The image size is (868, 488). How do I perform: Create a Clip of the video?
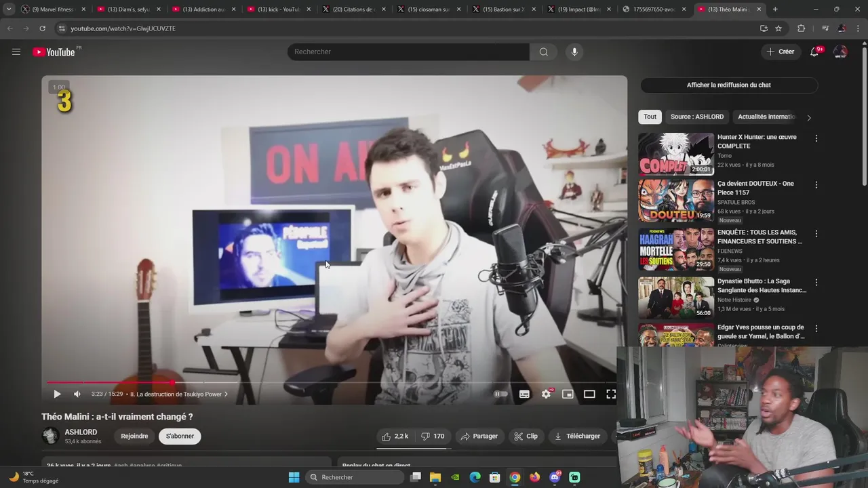[x=526, y=436]
